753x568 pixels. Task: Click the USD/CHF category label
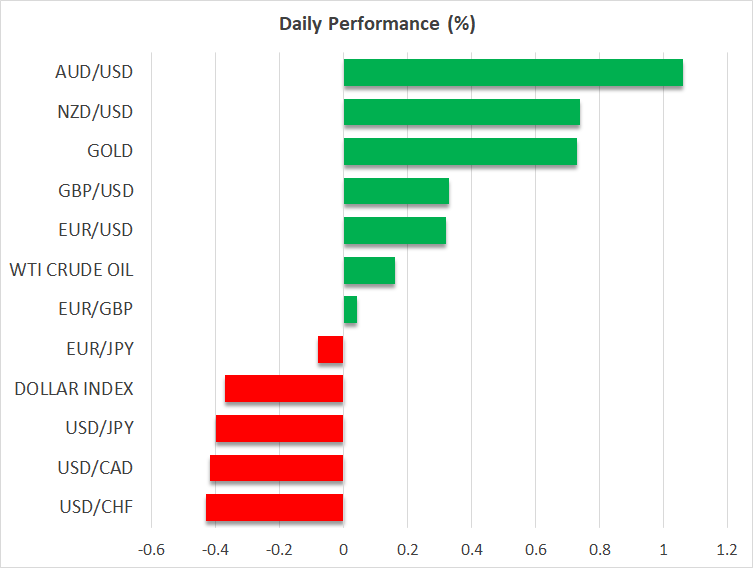pos(97,508)
